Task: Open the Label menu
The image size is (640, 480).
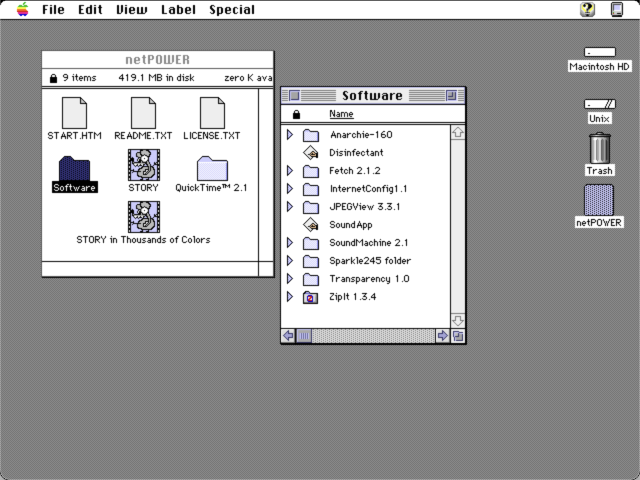Action: coord(178,9)
